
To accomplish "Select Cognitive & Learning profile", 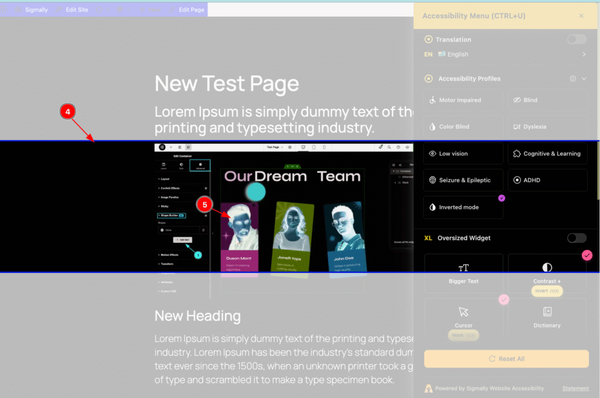I will tap(547, 153).
